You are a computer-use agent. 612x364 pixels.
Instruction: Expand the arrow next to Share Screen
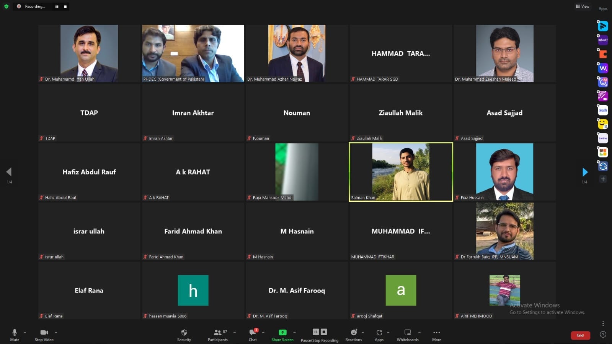point(294,332)
